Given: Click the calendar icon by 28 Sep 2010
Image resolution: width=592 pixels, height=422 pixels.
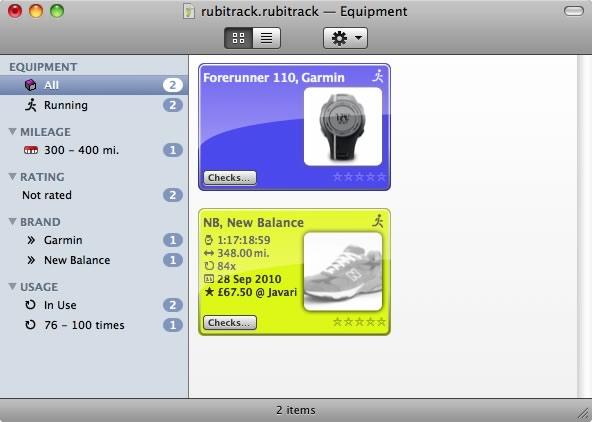Looking at the screenshot, I should coord(208,279).
